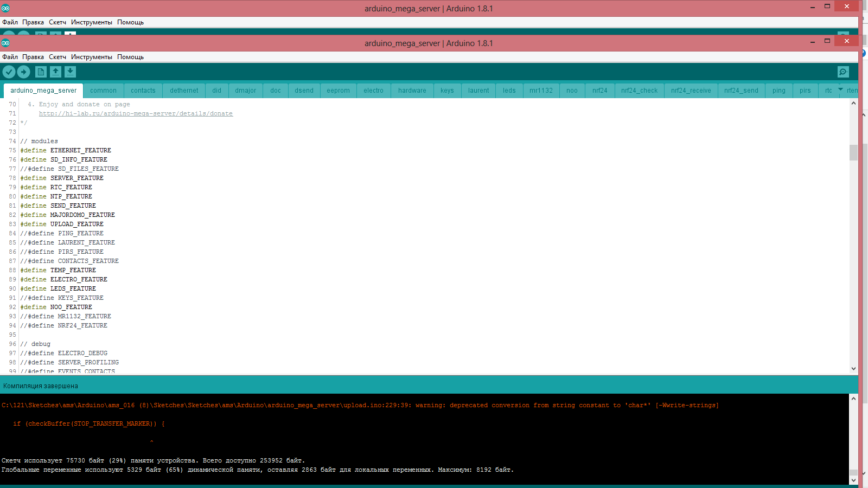868x488 pixels.
Task: Select the arduino_mega_server tab
Action: point(43,91)
